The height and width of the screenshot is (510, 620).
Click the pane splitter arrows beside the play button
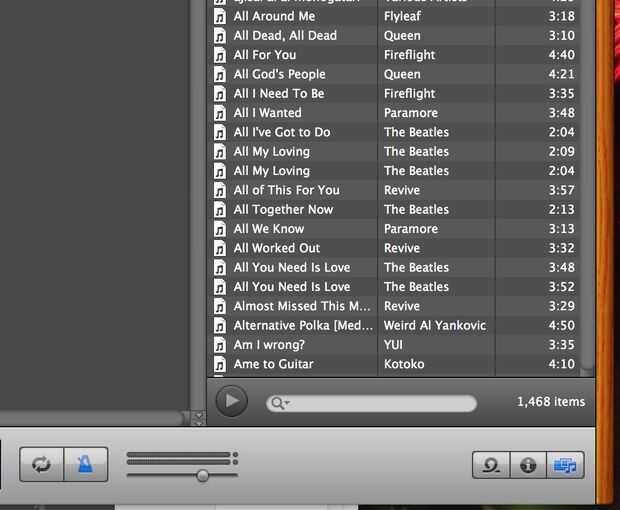click(x=199, y=419)
